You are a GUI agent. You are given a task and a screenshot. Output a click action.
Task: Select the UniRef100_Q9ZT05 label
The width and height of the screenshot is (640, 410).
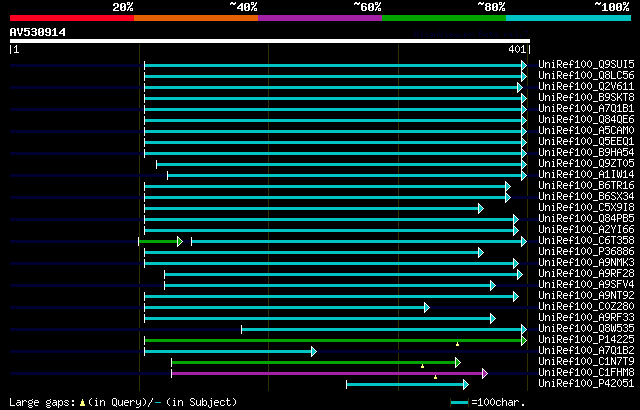[586, 164]
